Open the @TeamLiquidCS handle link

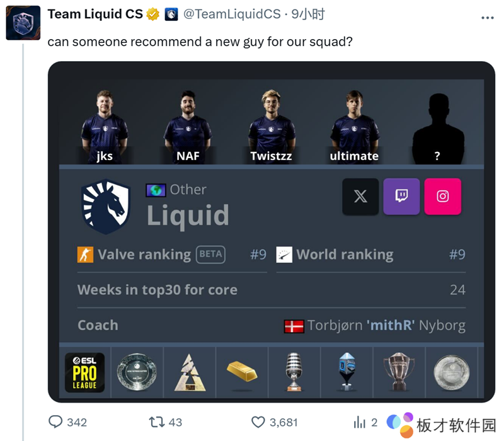232,14
